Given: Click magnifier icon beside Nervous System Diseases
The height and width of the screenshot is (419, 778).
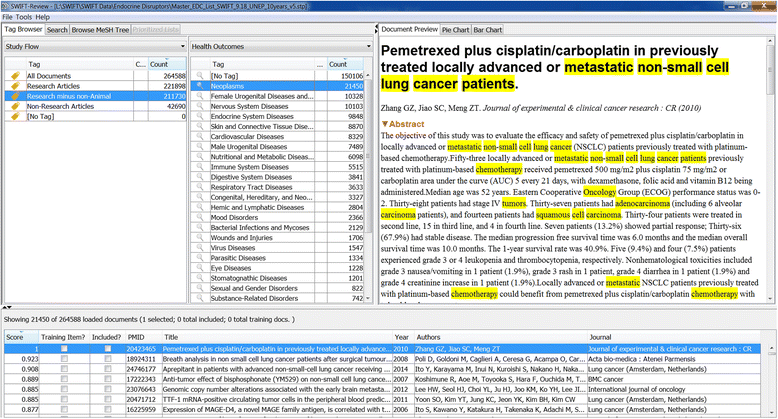Looking at the screenshot, I should tap(200, 106).
